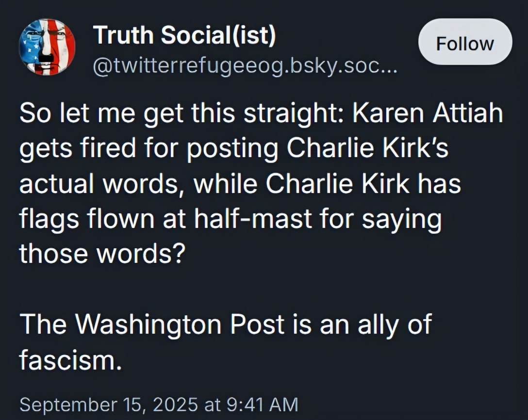Select the phrase Karen Attiah in the post
This screenshot has height=420, width=528.
427,112
